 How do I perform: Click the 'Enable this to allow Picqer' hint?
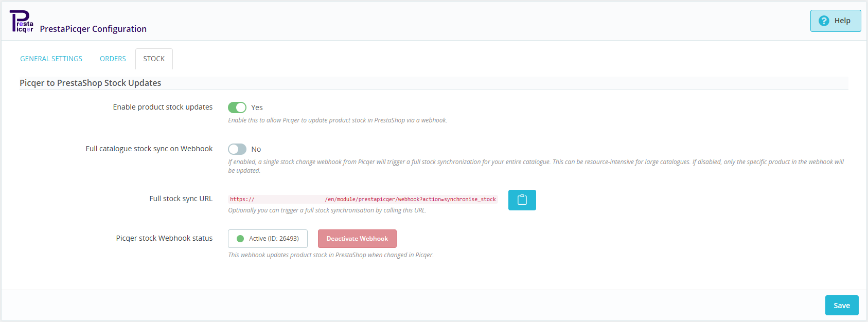tap(338, 120)
